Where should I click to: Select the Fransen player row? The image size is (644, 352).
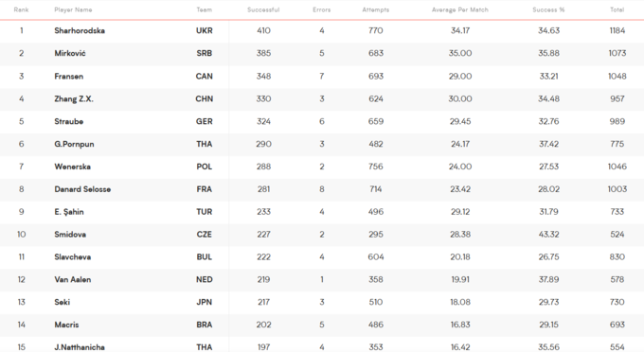(322, 77)
